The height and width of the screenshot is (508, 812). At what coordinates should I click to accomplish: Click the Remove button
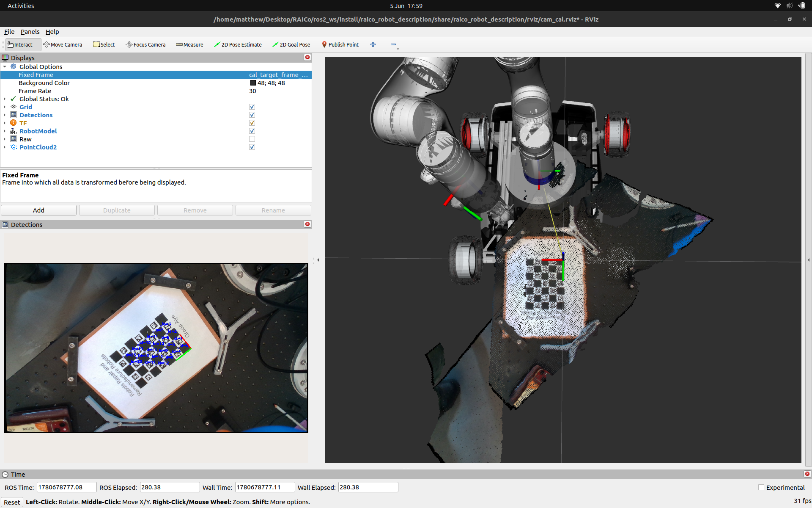pos(195,210)
